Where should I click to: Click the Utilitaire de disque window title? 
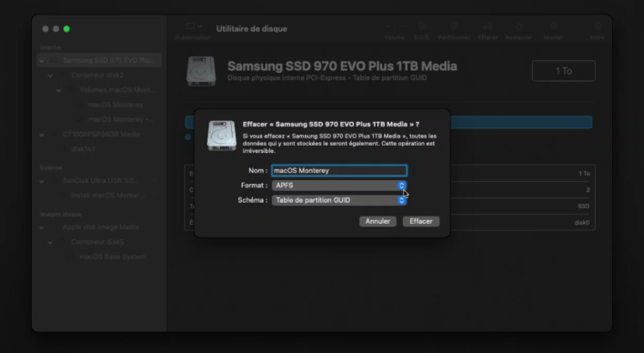pos(252,29)
